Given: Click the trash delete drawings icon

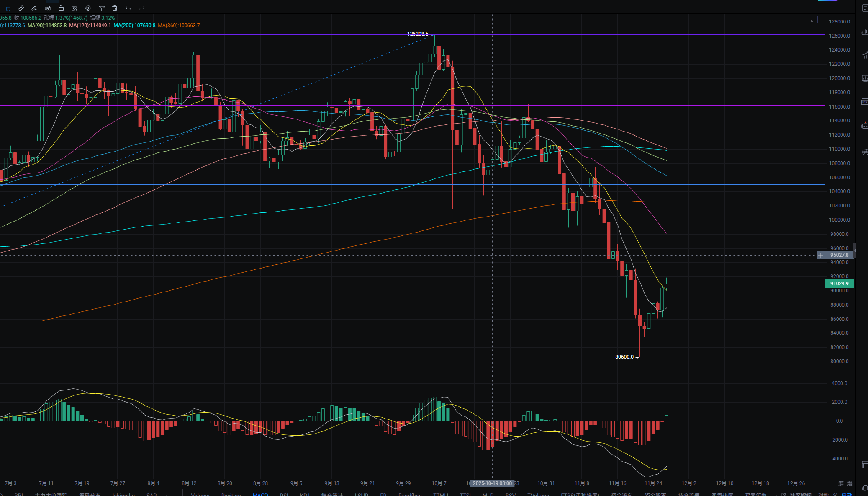Looking at the screenshot, I should tap(115, 8).
